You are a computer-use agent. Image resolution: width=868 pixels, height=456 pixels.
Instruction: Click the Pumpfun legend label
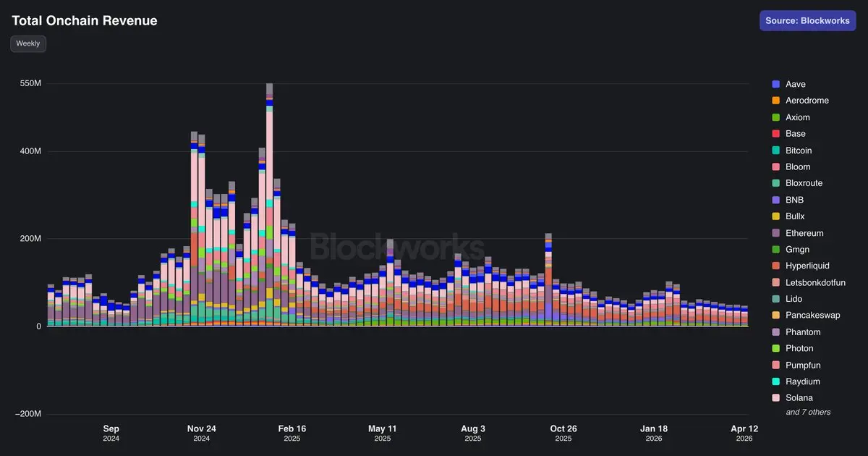[x=803, y=366]
